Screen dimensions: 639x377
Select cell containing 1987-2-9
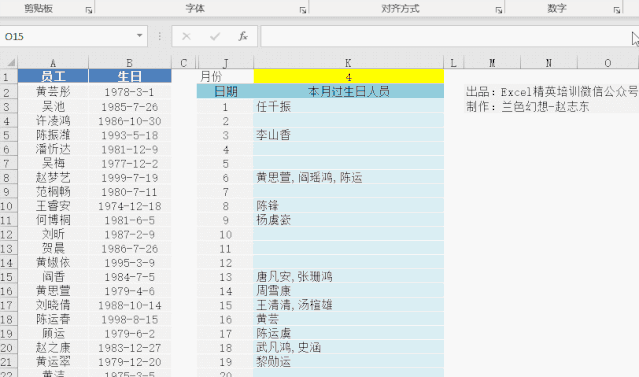coord(130,235)
